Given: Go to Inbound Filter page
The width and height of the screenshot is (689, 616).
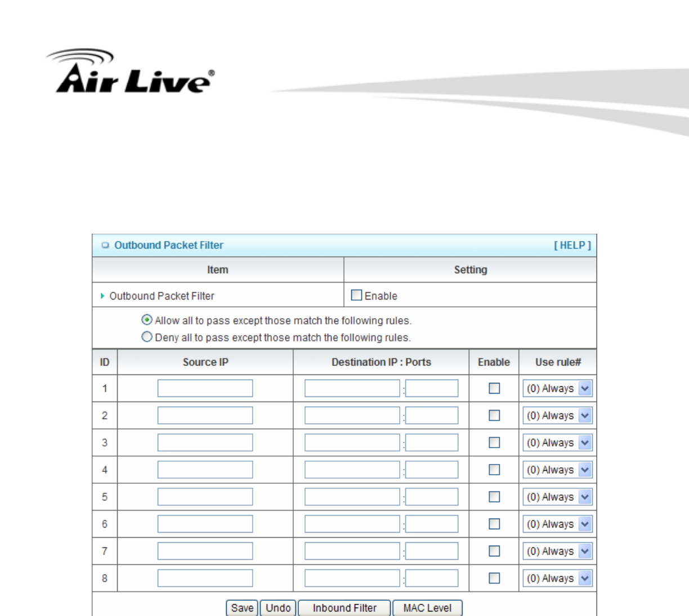Looking at the screenshot, I should point(344,608).
